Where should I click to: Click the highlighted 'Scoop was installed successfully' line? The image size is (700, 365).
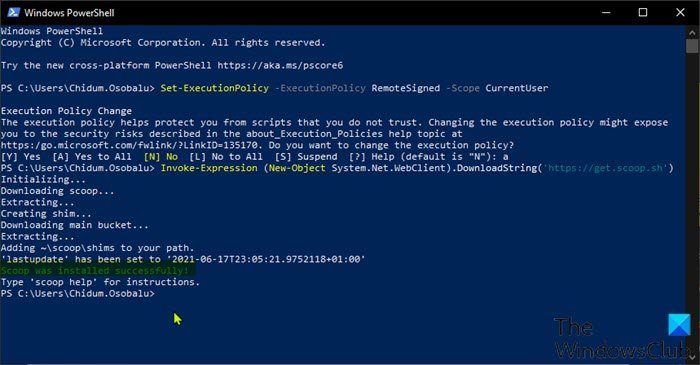pos(98,270)
